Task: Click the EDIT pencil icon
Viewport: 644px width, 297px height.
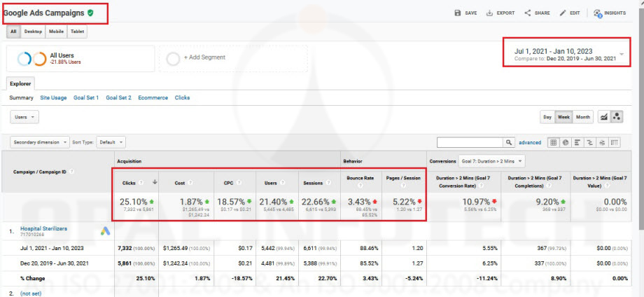Action: point(563,13)
